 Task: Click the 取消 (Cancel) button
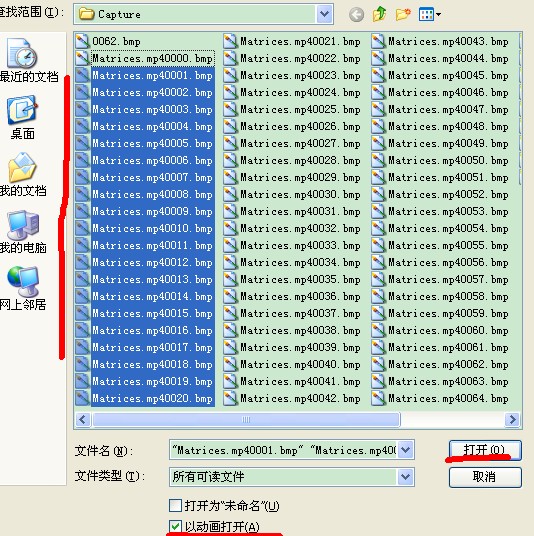(485, 477)
